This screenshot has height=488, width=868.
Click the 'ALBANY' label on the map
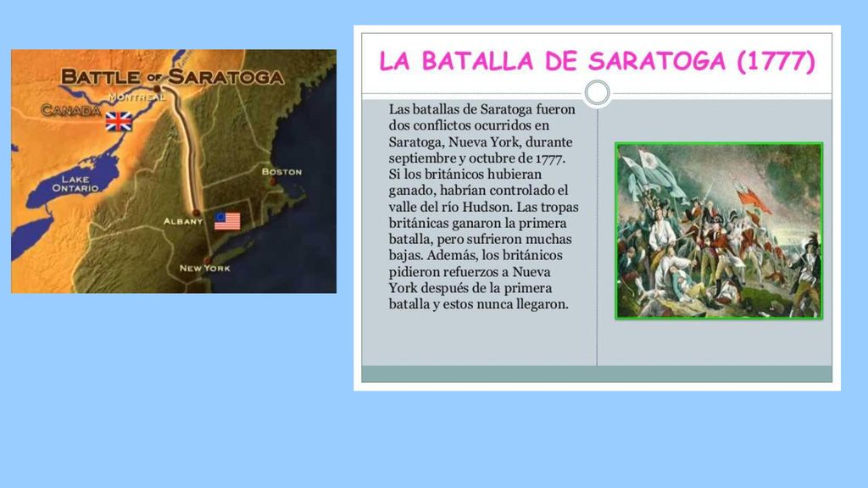[183, 221]
